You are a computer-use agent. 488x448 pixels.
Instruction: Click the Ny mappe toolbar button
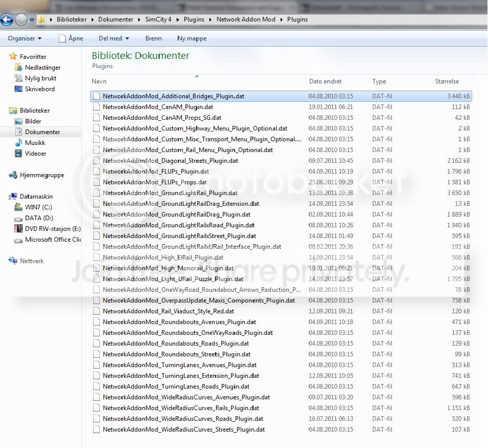(192, 38)
